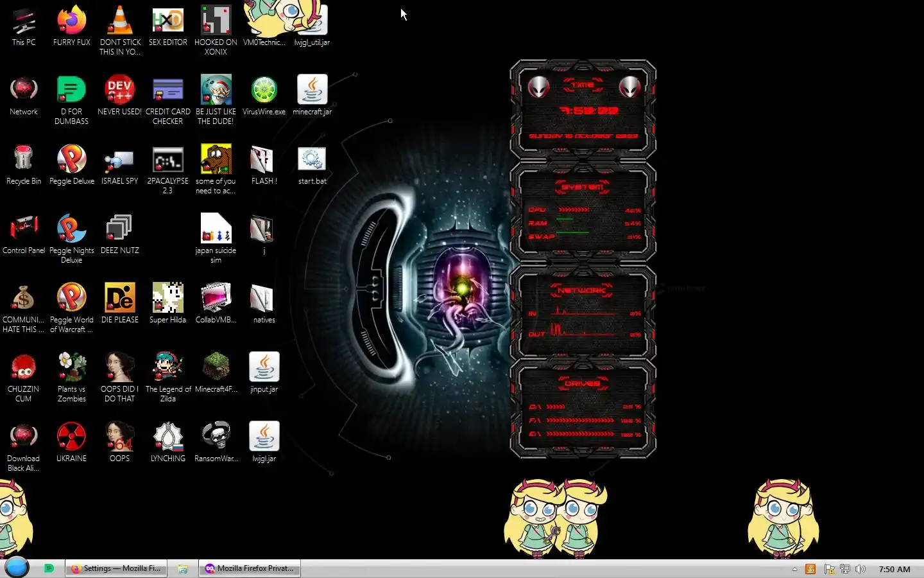The height and width of the screenshot is (578, 924).
Task: Select the BE JUST LIKE THE DUDE! icon
Action: click(x=216, y=100)
